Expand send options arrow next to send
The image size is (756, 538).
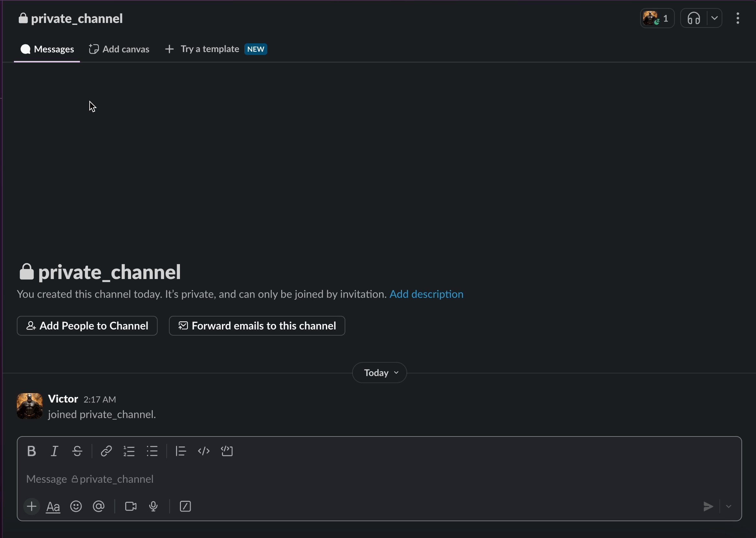coord(729,507)
